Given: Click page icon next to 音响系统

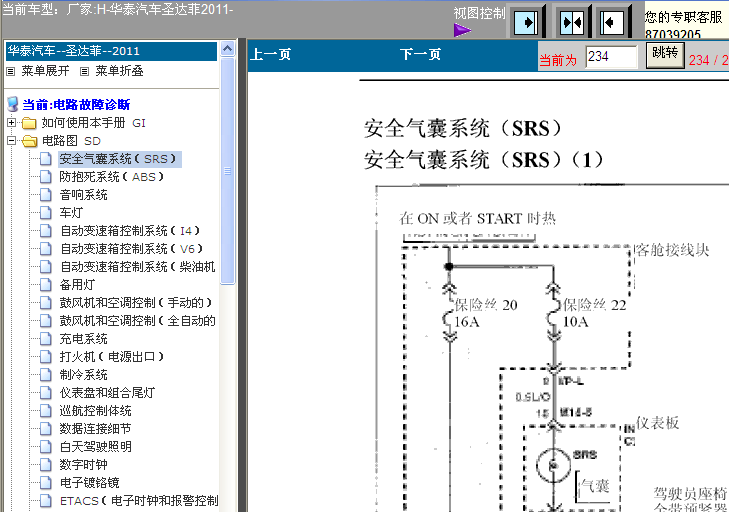Looking at the screenshot, I should [46, 195].
